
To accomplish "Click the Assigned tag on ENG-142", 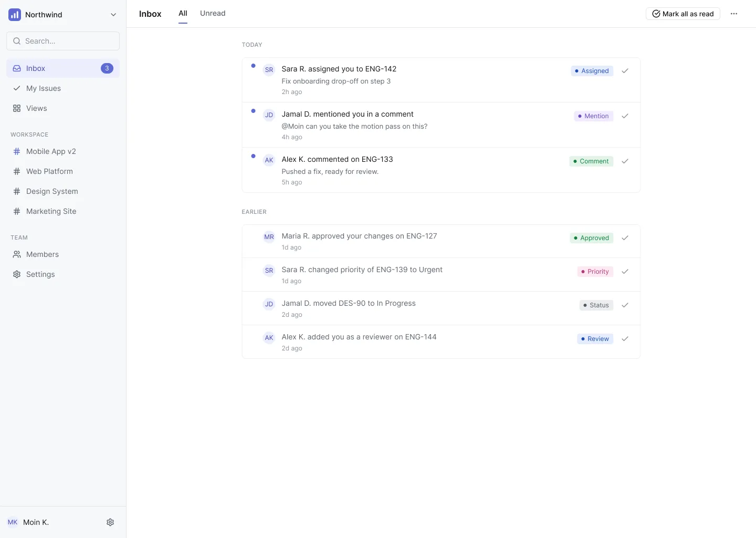I will coord(592,71).
